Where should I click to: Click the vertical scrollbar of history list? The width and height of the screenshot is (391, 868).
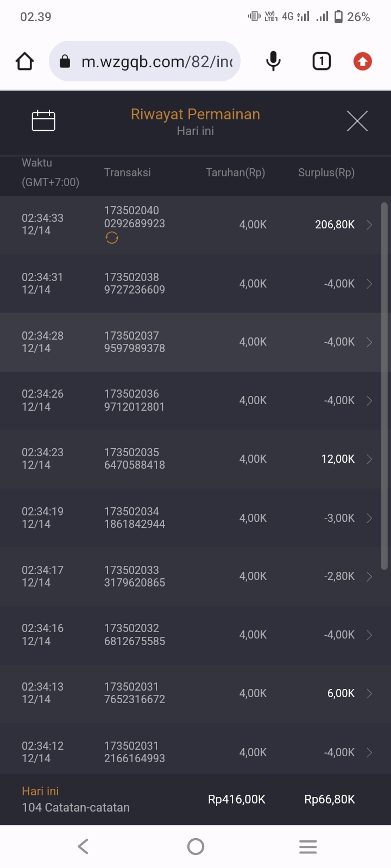point(384,385)
